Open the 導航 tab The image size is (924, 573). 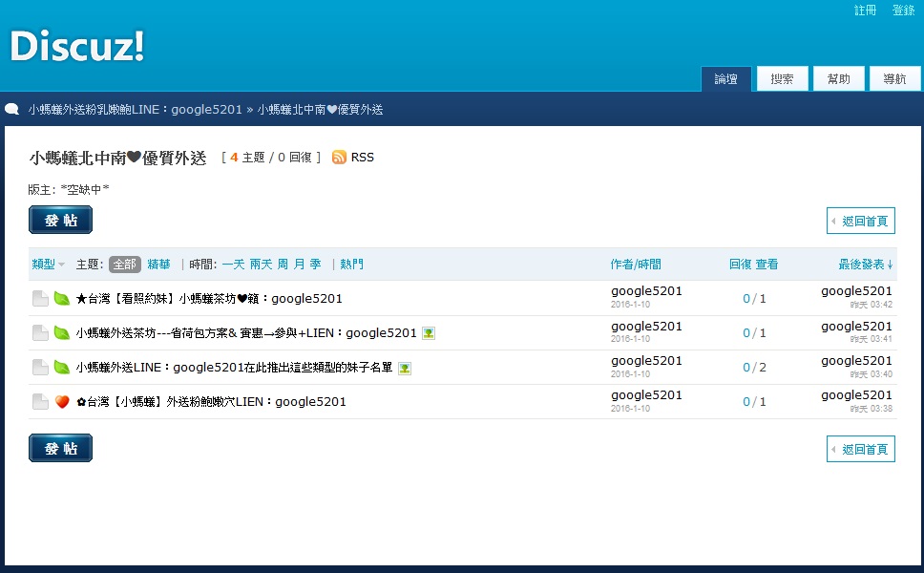click(894, 79)
